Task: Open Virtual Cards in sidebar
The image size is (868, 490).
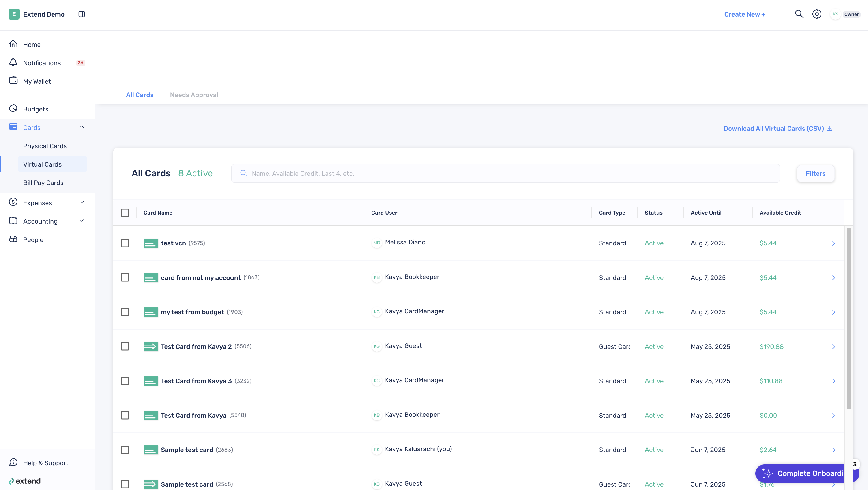Action: [x=43, y=164]
